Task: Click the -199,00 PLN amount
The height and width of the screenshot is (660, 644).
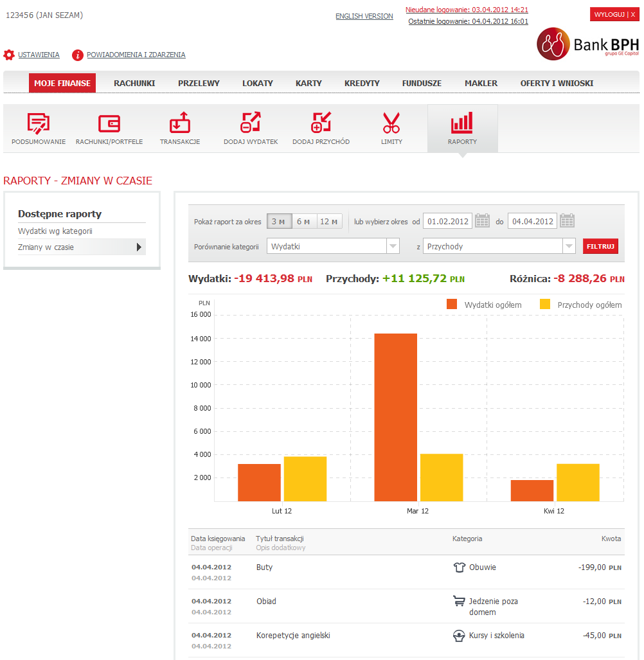Action: coord(600,567)
